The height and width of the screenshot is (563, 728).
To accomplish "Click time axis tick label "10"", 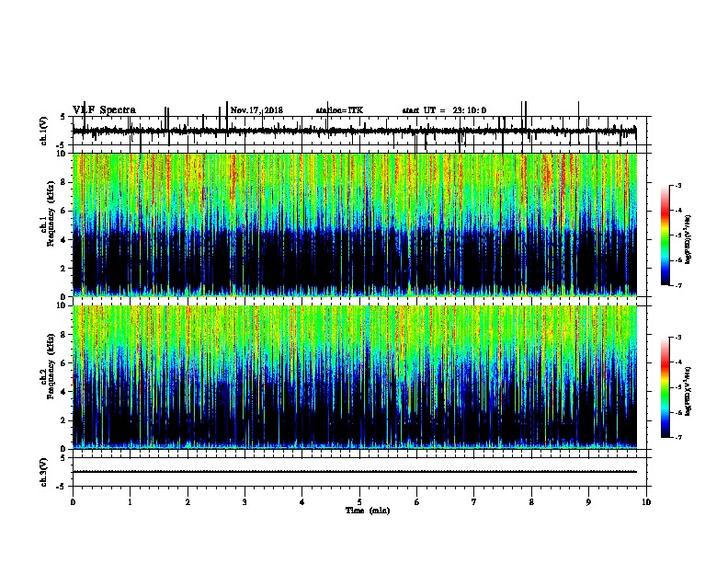I will click(x=646, y=502).
